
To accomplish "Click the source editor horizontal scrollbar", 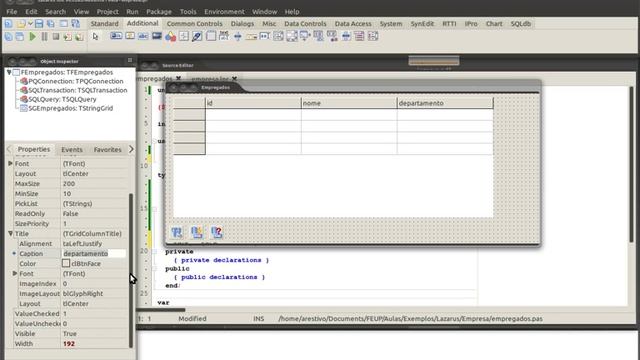I will click(161, 310).
